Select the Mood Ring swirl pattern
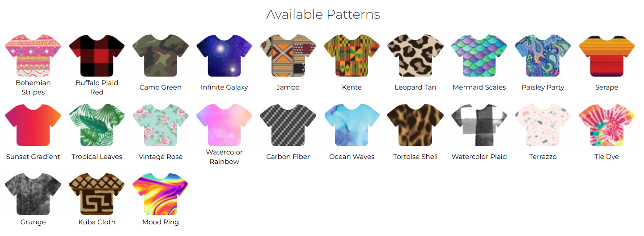Viewport: 644px width, 236px height. point(161,194)
